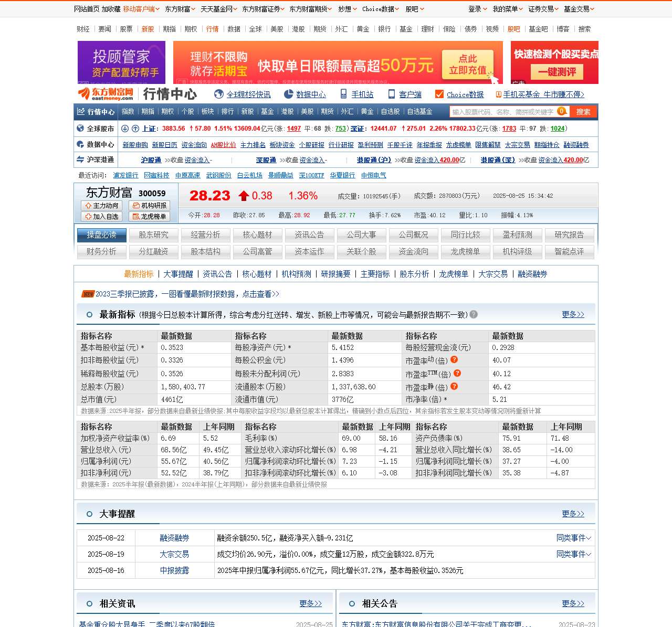Select the 股东研究 tab
This screenshot has width=672, height=627.
tap(153, 235)
